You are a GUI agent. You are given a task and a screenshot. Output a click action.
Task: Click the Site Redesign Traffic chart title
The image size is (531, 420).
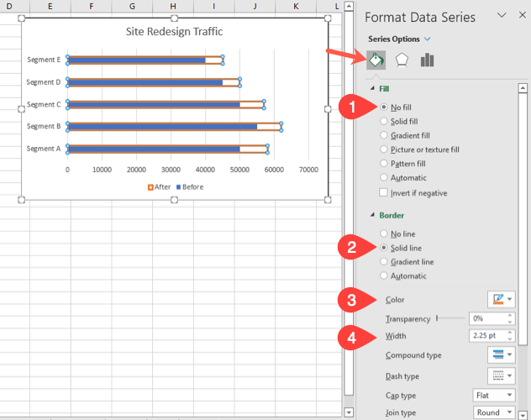coord(173,33)
